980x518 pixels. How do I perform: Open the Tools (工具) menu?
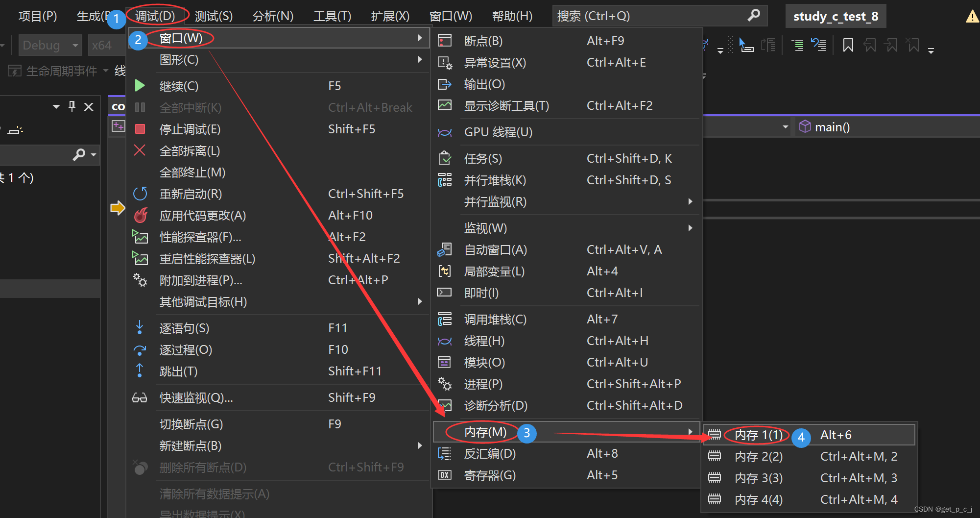pos(332,16)
